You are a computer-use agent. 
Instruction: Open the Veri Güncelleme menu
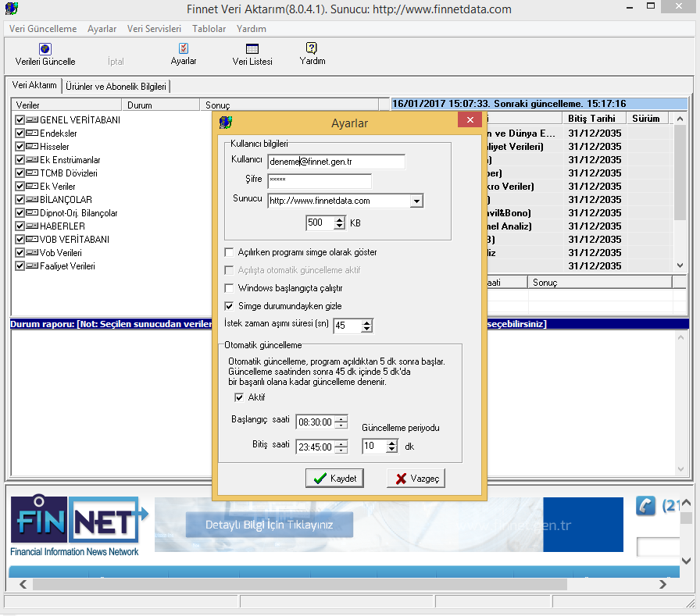pos(43,29)
